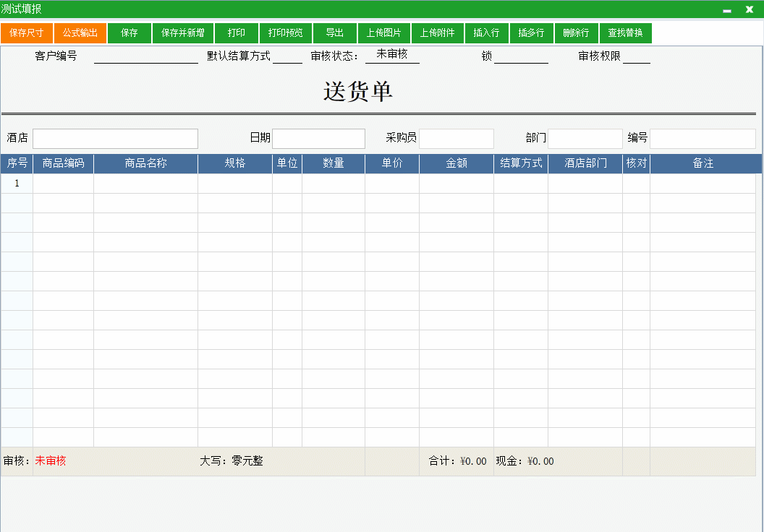Screen dimensions: 764x532
Task: Print using the 打印 button
Action: point(237,33)
